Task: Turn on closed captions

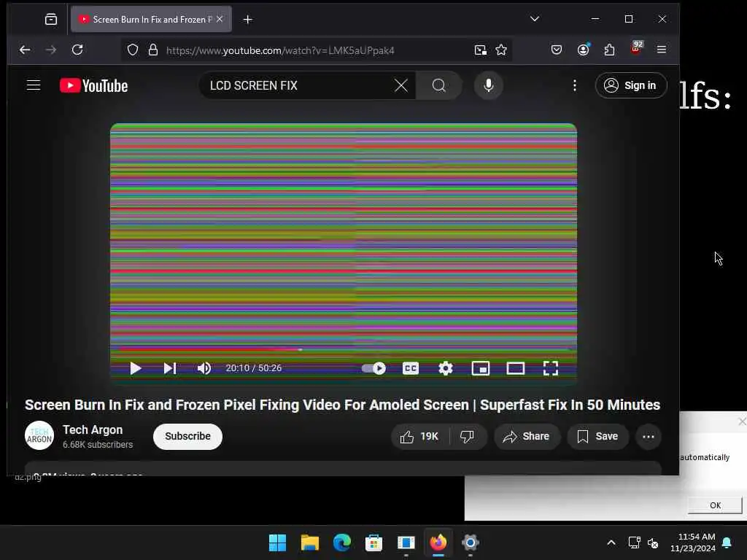Action: coord(411,368)
